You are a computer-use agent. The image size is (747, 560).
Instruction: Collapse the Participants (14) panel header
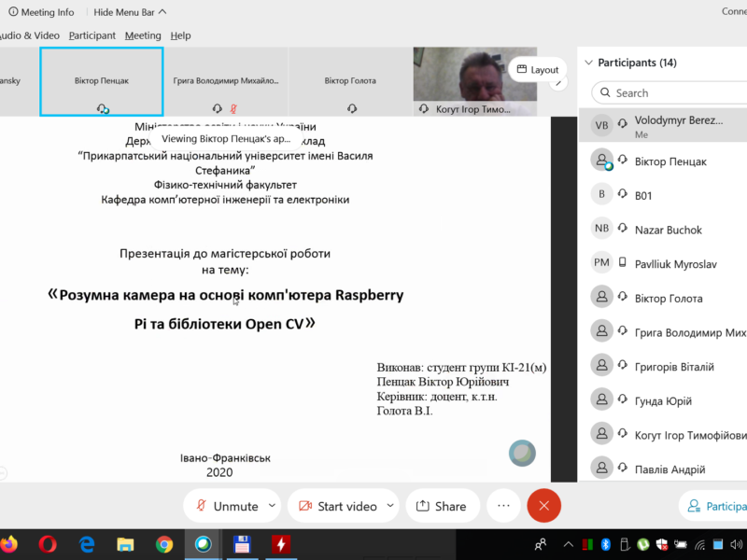click(588, 63)
